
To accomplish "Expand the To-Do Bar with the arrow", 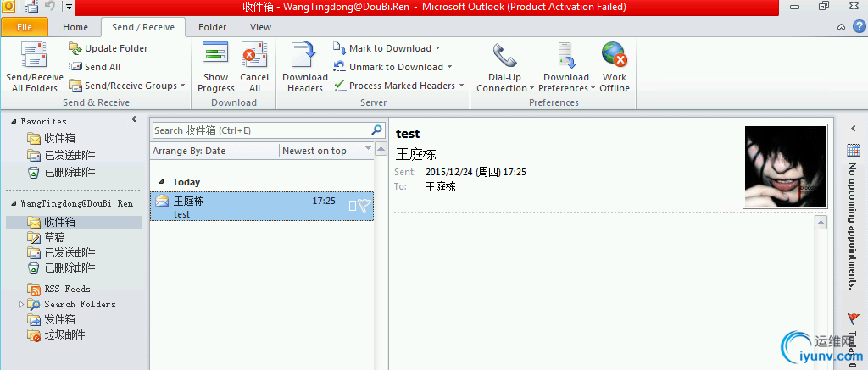I will click(x=853, y=128).
